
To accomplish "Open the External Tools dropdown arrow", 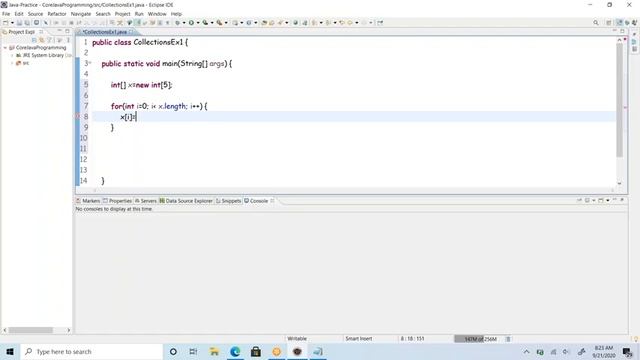I will coord(226,22).
